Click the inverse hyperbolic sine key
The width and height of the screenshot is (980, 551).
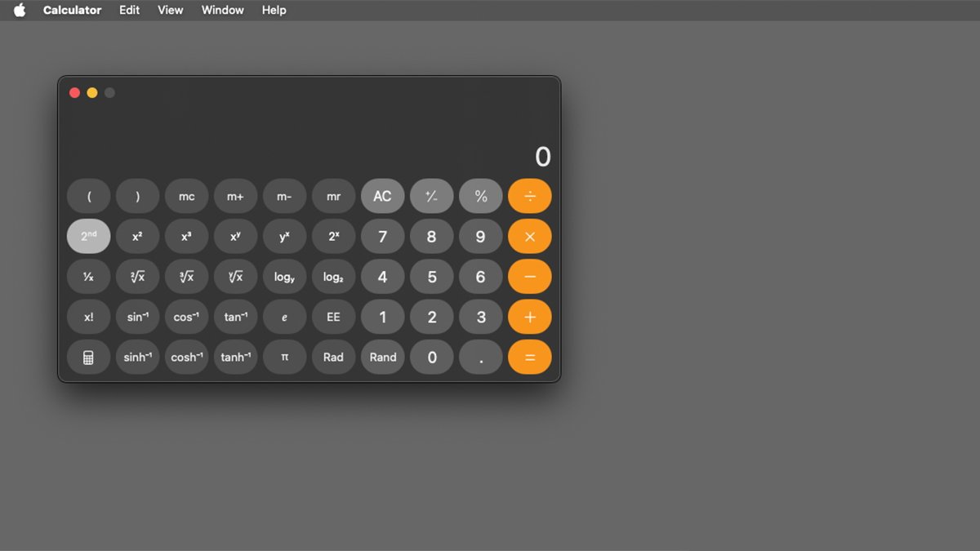137,358
